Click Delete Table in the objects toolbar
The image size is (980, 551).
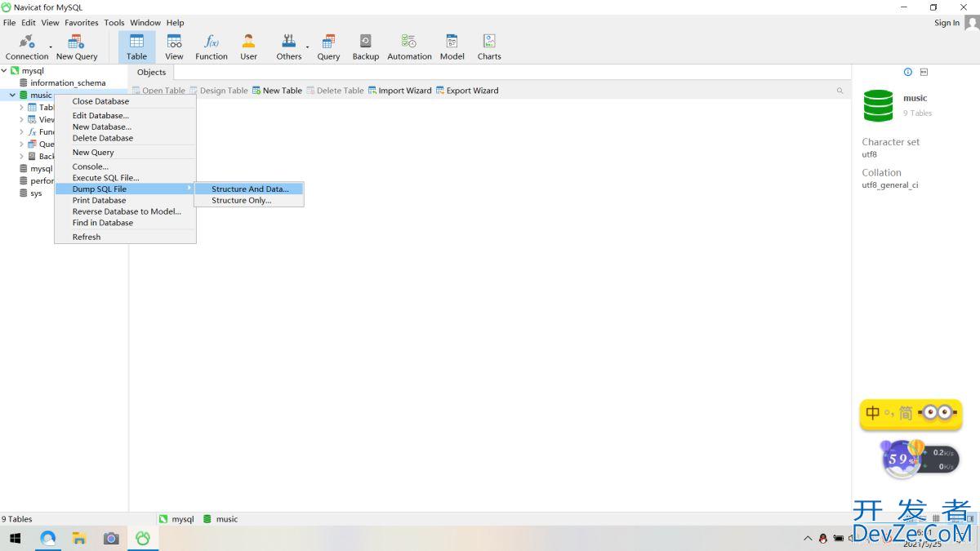tap(335, 91)
